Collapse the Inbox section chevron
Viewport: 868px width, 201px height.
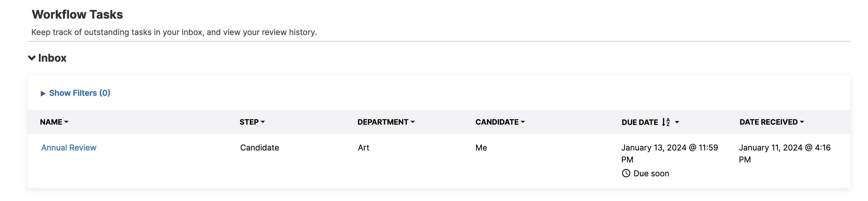tap(32, 58)
